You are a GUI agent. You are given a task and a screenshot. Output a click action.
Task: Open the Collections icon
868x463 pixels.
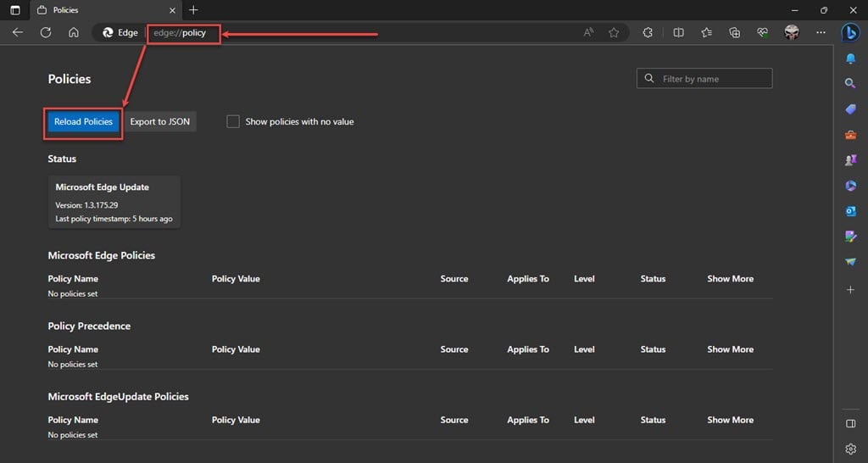tap(735, 33)
